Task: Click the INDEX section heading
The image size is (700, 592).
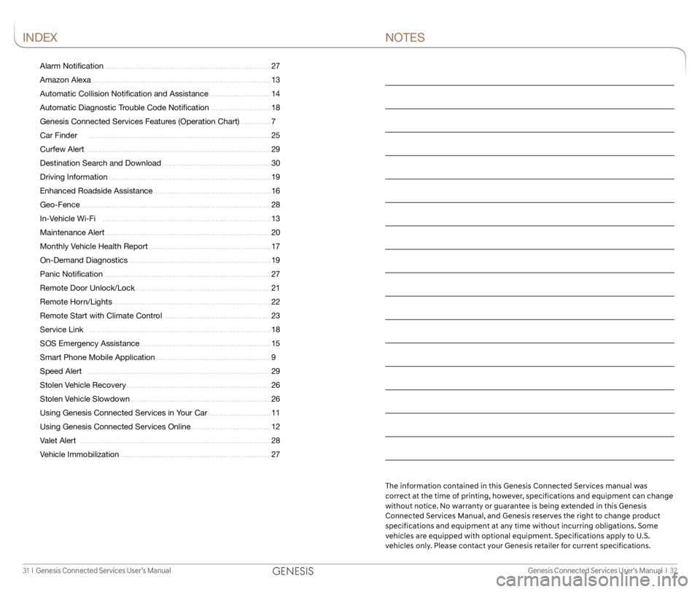Action: pos(40,37)
